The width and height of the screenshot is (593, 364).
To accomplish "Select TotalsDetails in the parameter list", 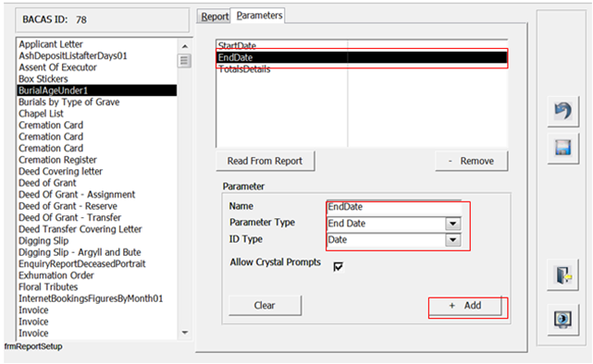I will click(362, 69).
